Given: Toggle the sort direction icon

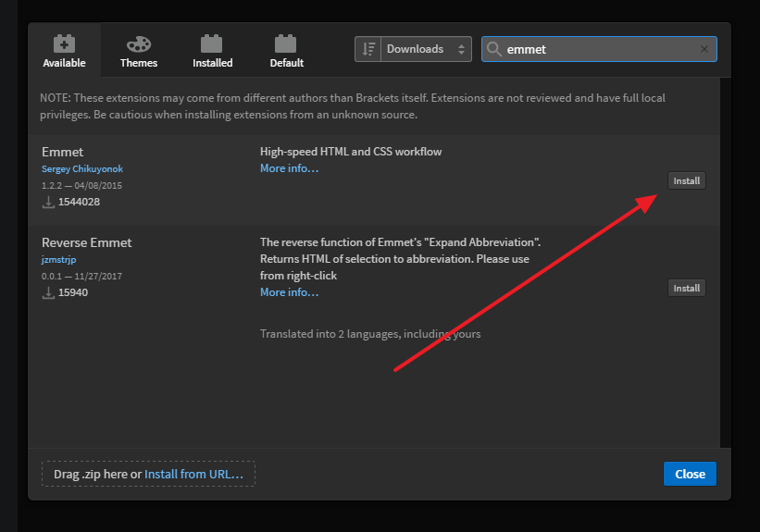Looking at the screenshot, I should (x=368, y=49).
